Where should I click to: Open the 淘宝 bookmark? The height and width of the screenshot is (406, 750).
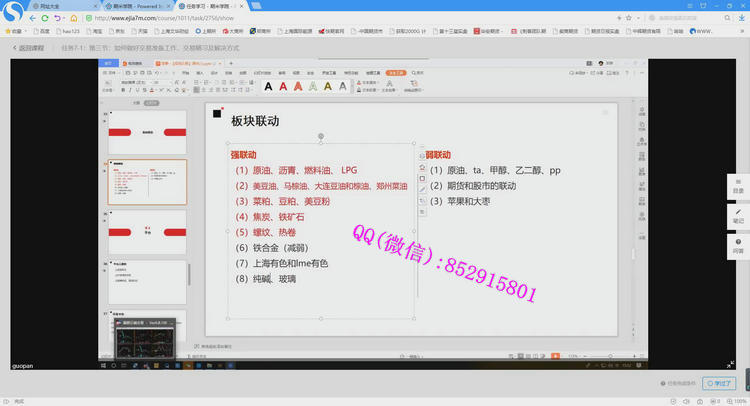(97, 31)
